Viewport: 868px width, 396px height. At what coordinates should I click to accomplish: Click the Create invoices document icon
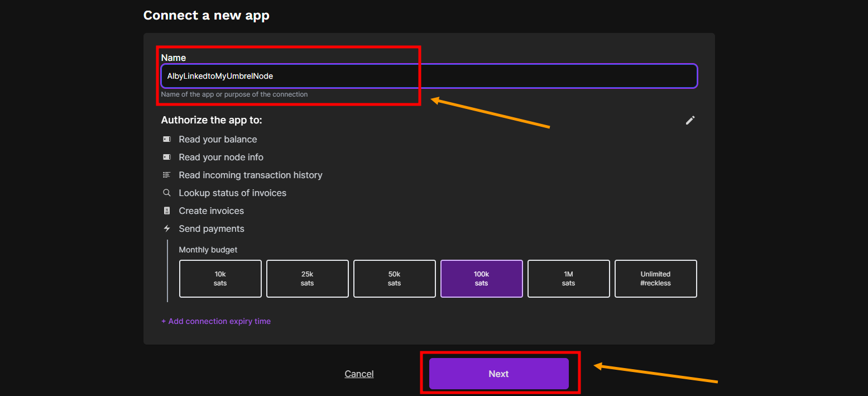click(166, 211)
